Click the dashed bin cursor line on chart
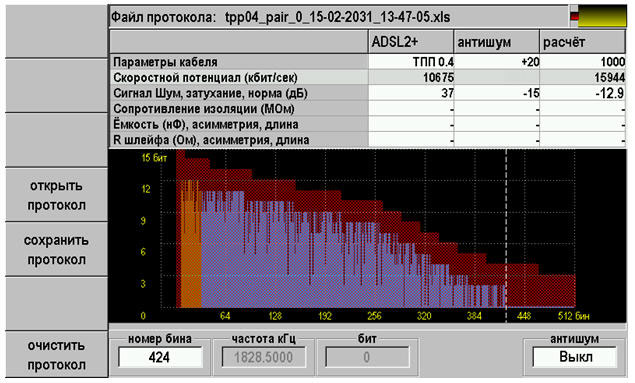This screenshot has width=635, height=383. pos(506,236)
